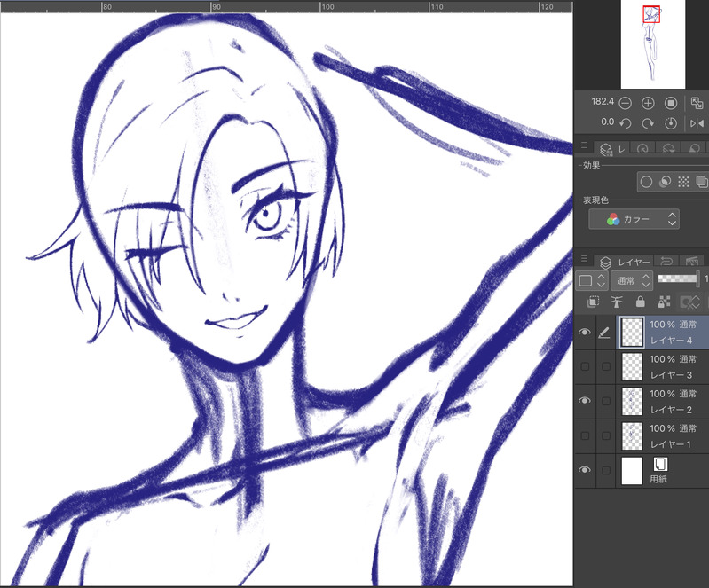Open the palette color square dropdown
The width and height of the screenshot is (709, 588).
click(592, 280)
